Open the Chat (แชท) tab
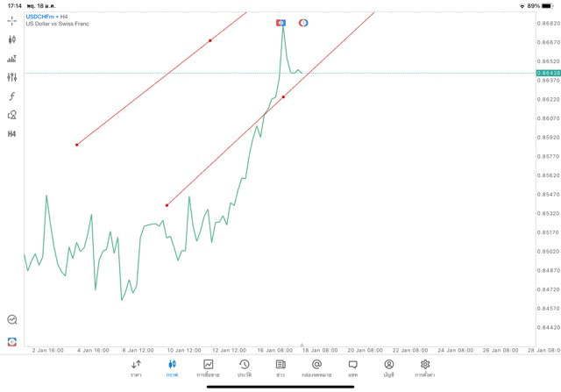This screenshot has height=392, width=561. [352, 367]
